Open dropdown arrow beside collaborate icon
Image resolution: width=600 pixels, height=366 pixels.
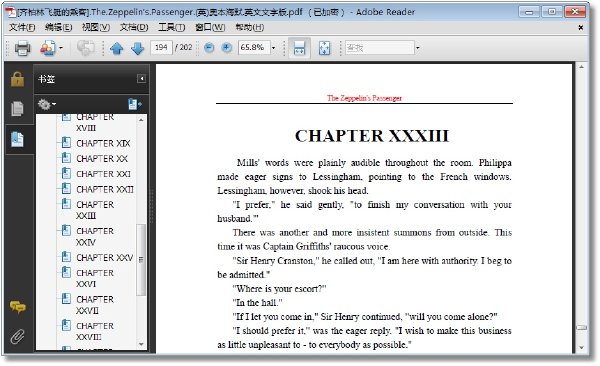pos(61,48)
